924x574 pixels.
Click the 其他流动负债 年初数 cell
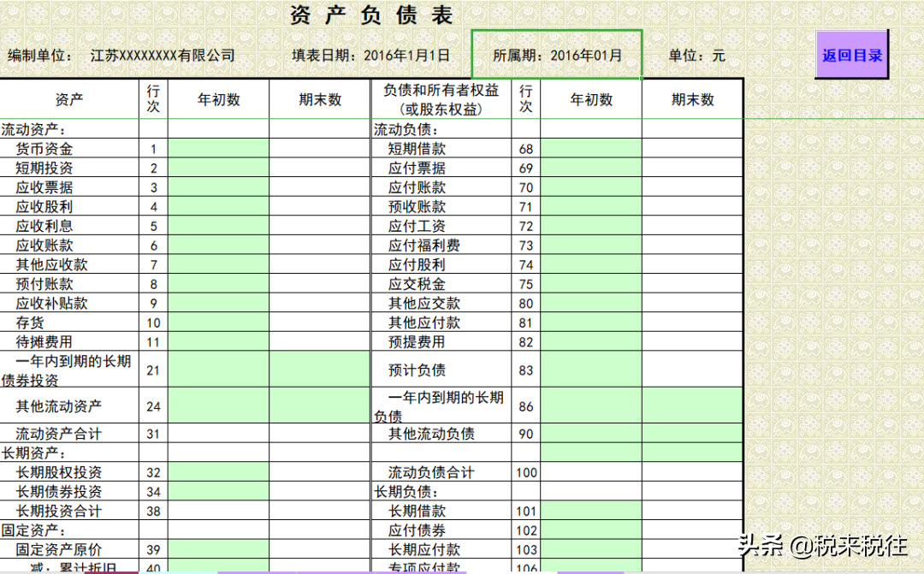point(591,434)
